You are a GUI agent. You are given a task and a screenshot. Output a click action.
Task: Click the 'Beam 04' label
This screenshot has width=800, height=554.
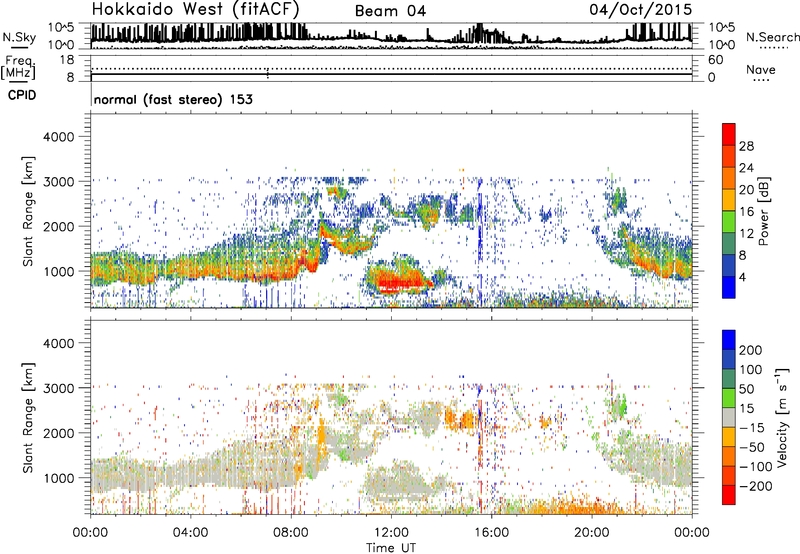tap(390, 11)
